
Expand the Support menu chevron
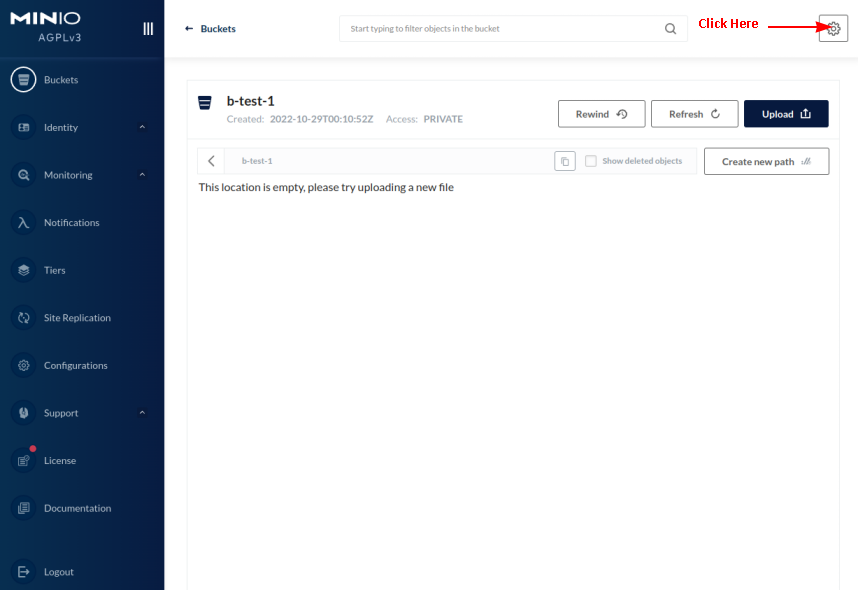[142, 412]
